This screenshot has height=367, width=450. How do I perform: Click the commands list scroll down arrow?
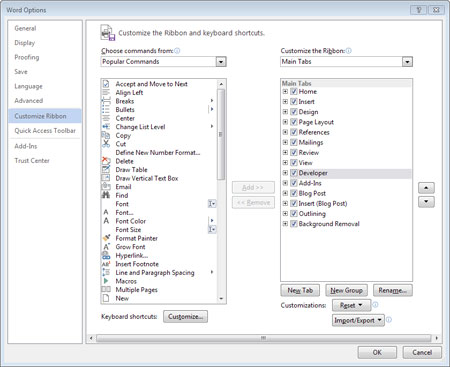221,299
